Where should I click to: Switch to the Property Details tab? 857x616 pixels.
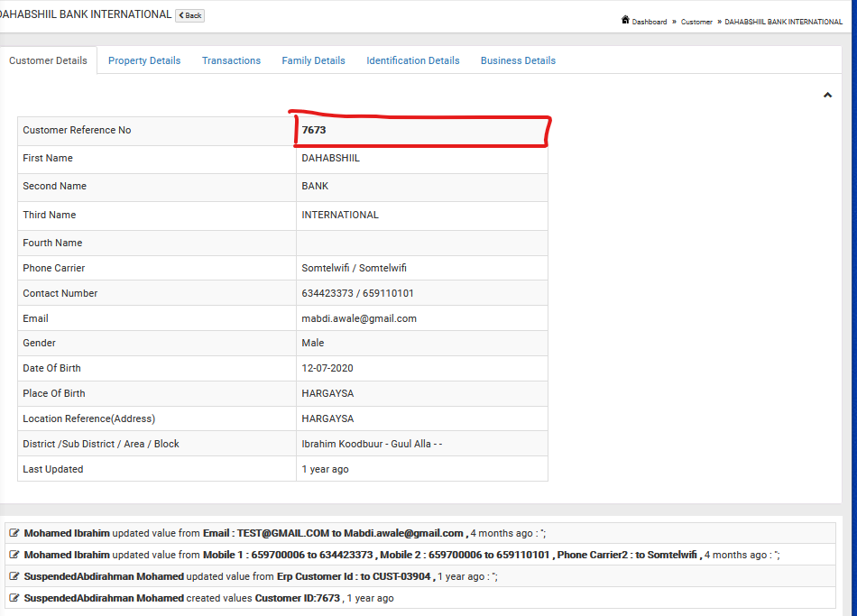tap(144, 60)
